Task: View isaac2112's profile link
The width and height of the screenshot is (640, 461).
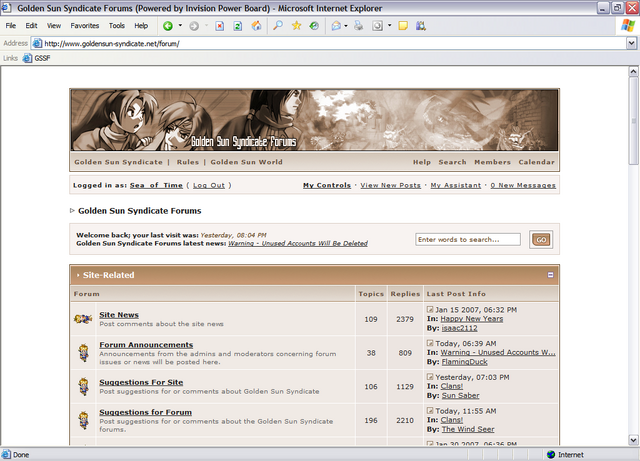Action: [x=459, y=328]
